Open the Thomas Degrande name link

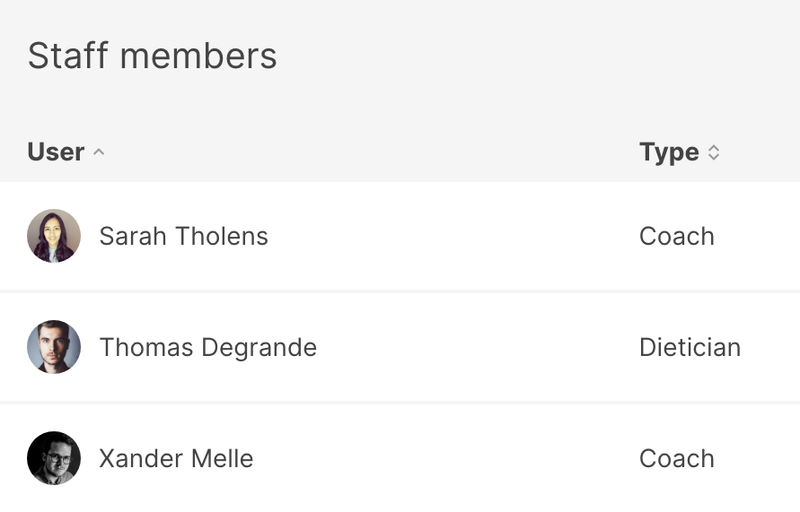click(x=208, y=347)
